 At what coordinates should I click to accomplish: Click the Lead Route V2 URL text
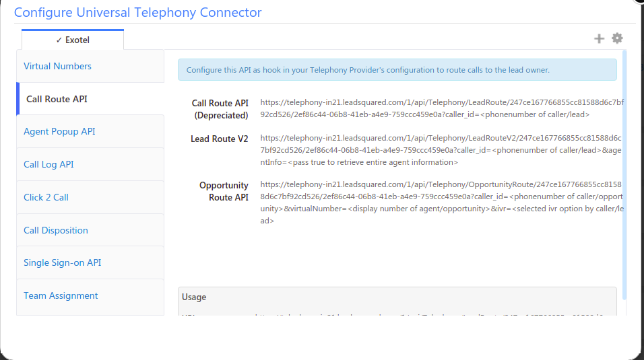441,150
